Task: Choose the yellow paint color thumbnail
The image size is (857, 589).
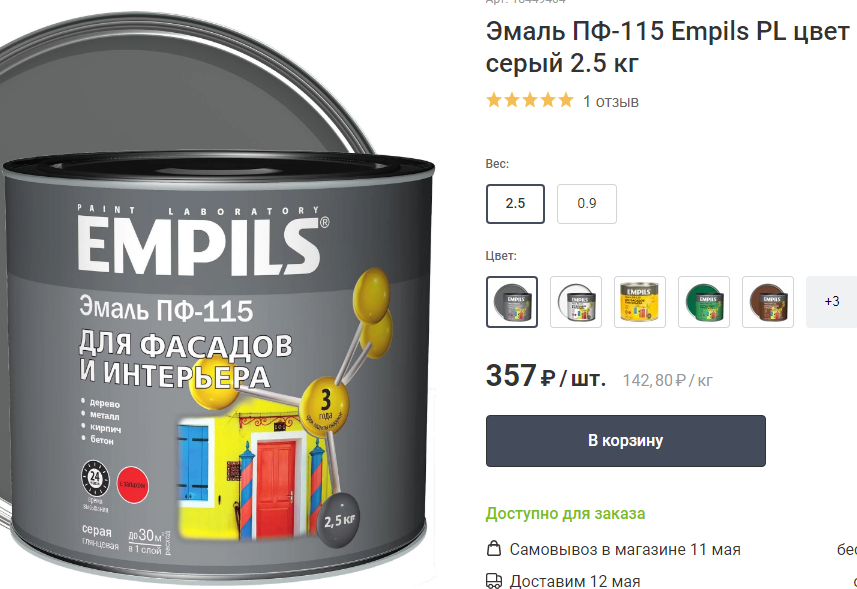Action: click(639, 302)
